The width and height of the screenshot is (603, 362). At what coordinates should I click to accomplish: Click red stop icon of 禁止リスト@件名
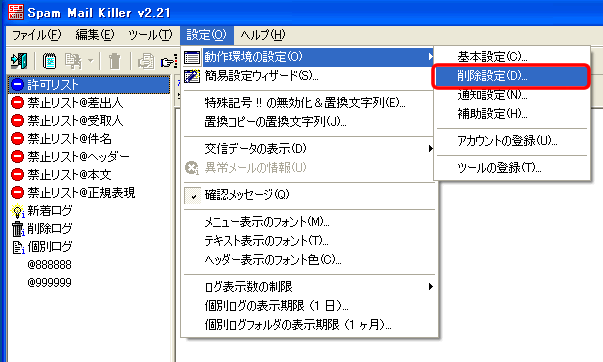point(17,138)
